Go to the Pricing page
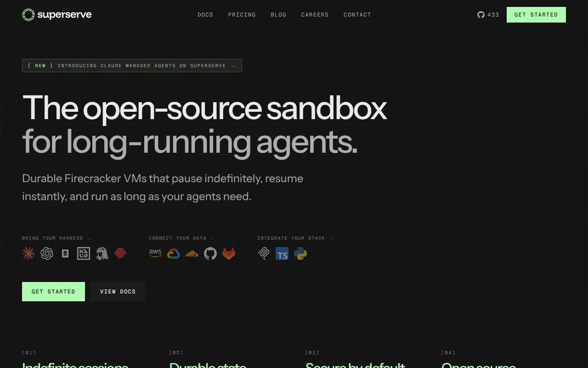Viewport: 588px width, 368px height. click(242, 15)
